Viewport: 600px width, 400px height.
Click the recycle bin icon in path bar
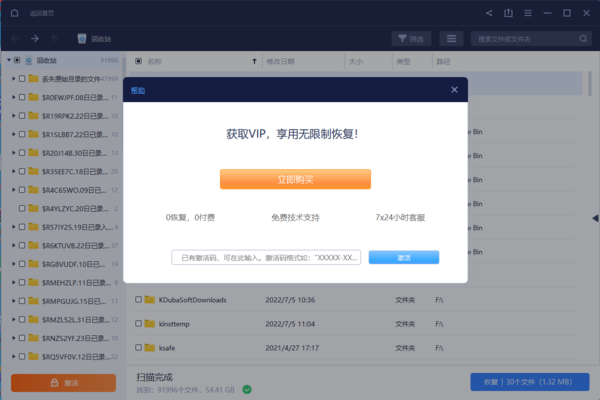click(x=82, y=39)
